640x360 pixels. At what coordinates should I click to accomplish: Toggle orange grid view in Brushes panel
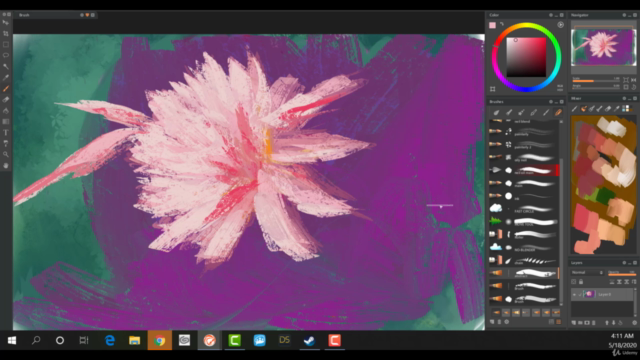(x=559, y=322)
